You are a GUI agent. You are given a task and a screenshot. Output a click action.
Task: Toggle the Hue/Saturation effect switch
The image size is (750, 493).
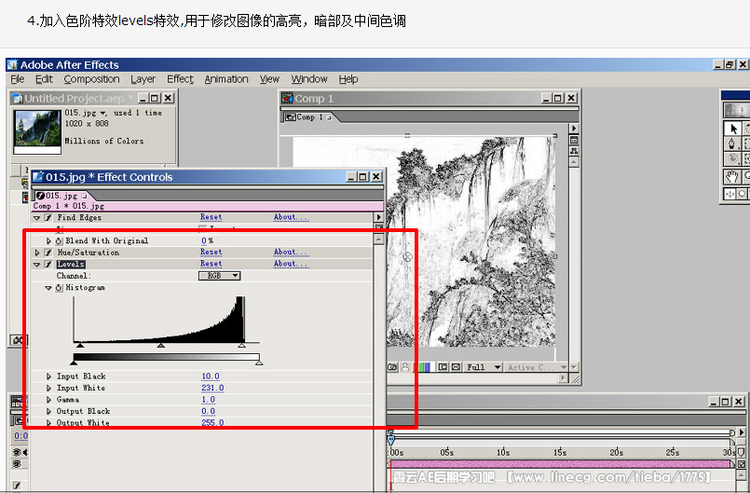tap(48, 252)
